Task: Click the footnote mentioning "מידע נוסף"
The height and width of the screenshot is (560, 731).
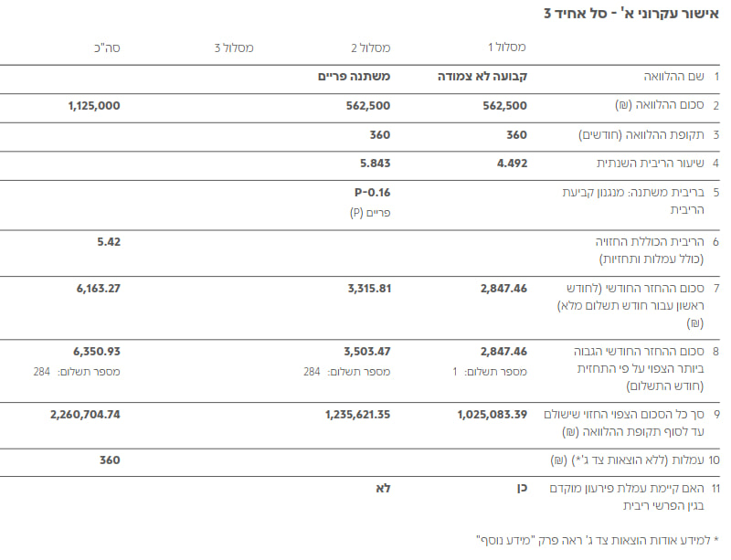Action: click(599, 538)
